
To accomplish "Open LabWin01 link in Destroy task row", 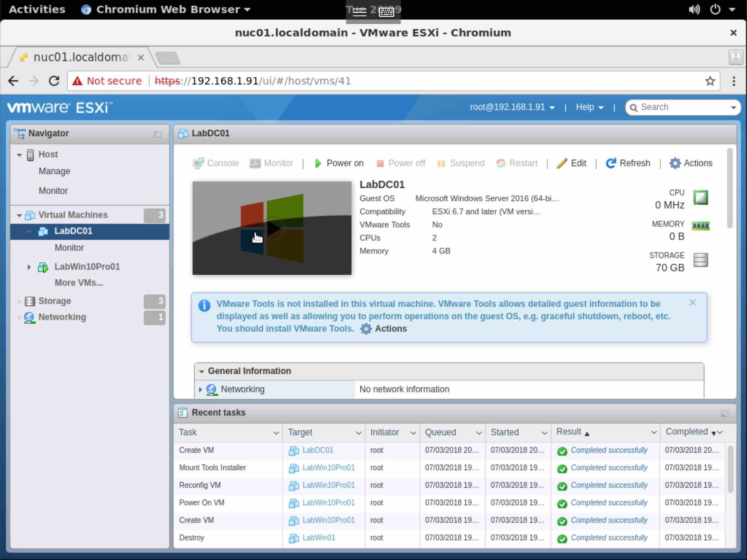I will (x=319, y=538).
